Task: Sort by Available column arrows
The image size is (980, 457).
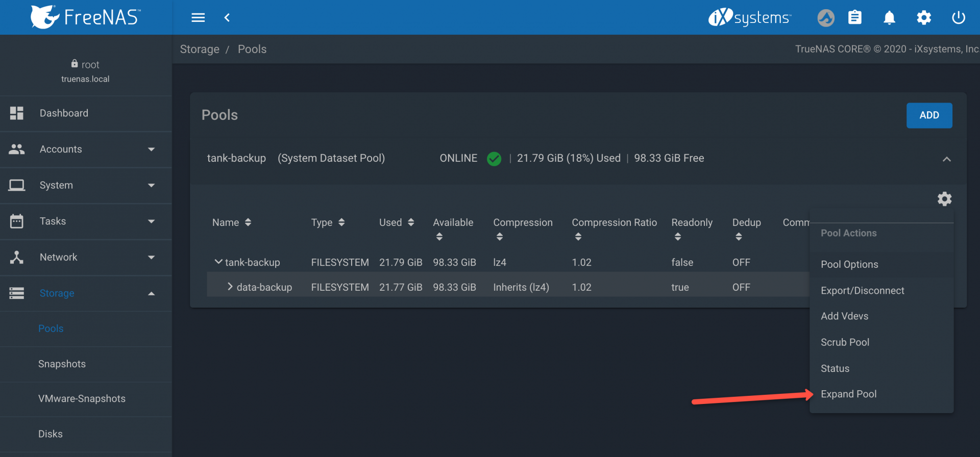Action: click(439, 237)
